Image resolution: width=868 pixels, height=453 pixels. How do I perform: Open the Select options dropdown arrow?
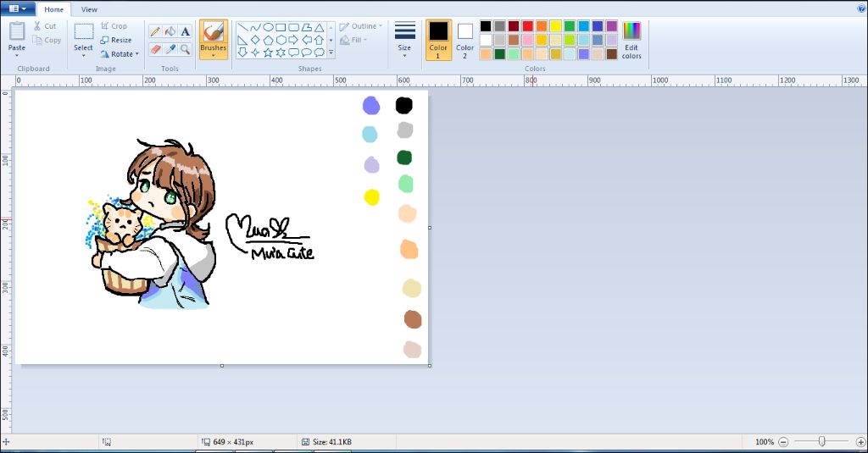coord(84,56)
